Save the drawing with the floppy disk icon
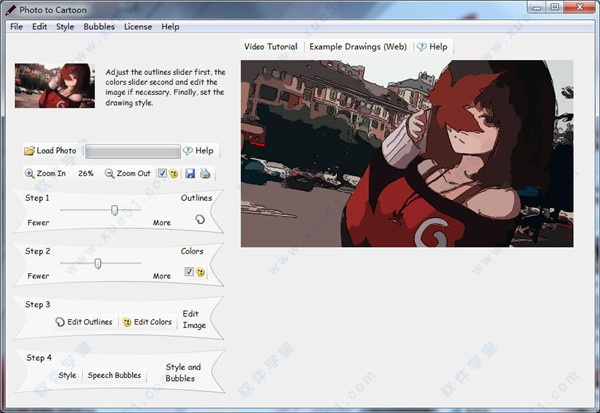The width and height of the screenshot is (600, 413). click(190, 173)
